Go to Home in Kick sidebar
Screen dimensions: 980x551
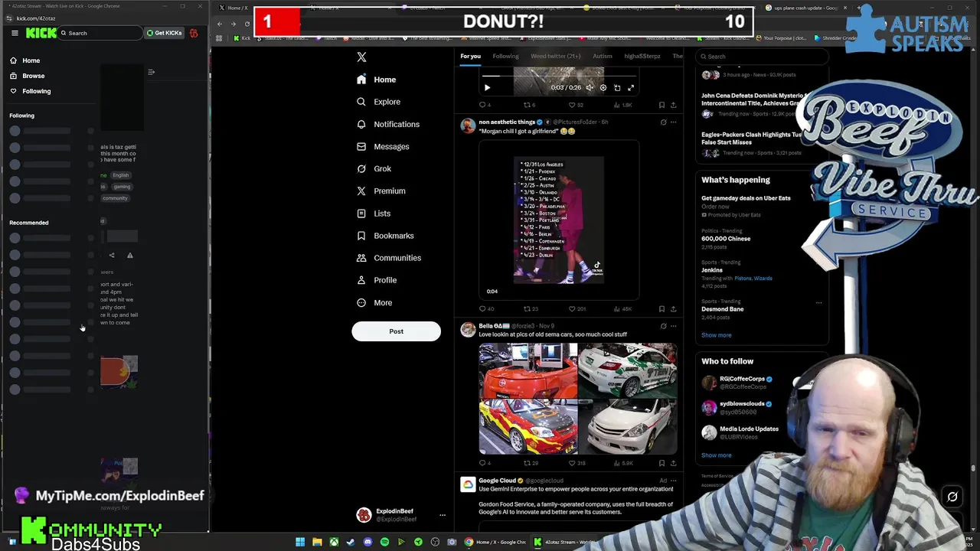pyautogui.click(x=24, y=60)
